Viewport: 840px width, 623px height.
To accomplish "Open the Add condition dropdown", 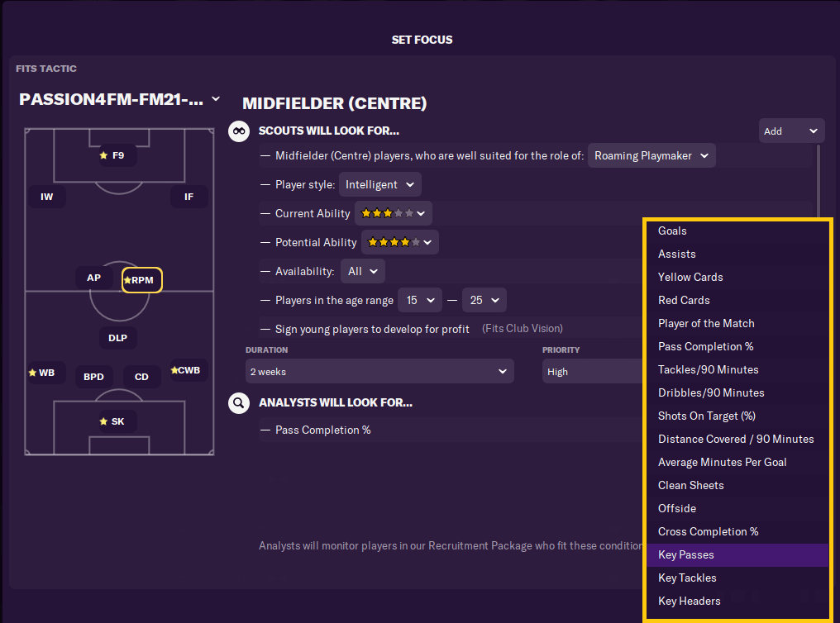I will [x=791, y=131].
